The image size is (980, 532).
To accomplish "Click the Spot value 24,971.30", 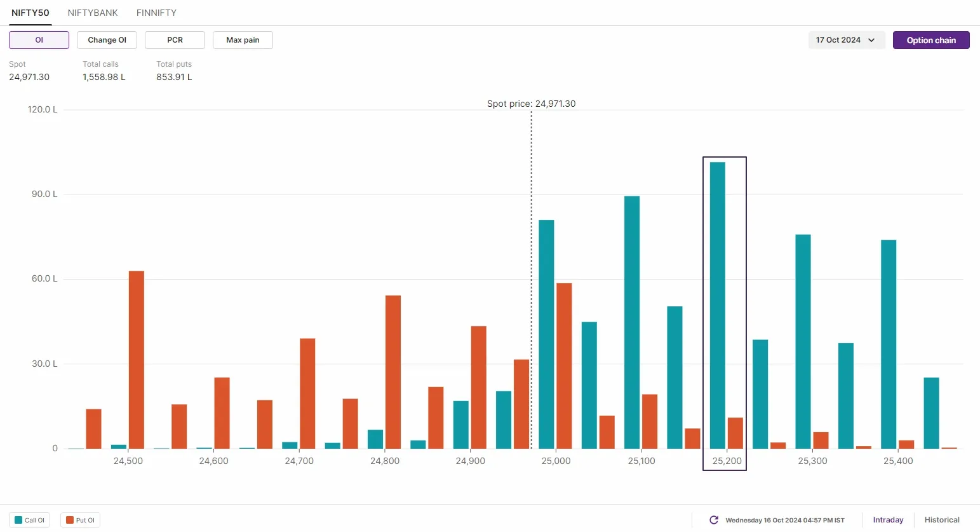I will click(29, 77).
